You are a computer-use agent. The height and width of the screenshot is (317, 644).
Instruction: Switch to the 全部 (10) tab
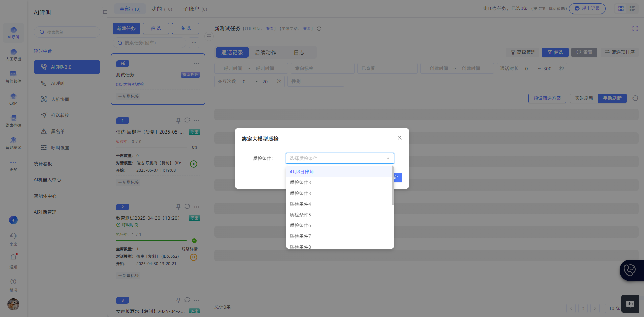(130, 9)
